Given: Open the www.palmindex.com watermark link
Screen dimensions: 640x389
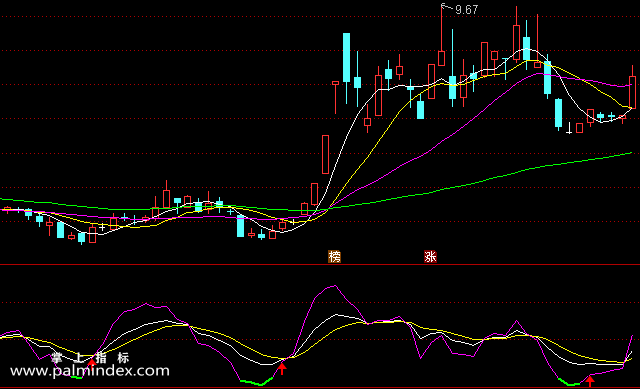Looking at the screenshot, I should (x=90, y=371).
